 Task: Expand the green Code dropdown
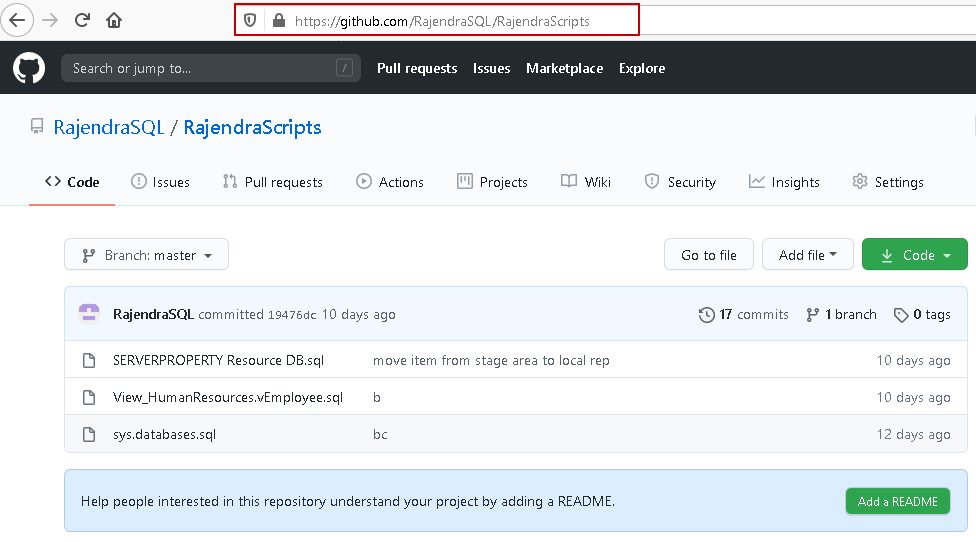pos(914,255)
